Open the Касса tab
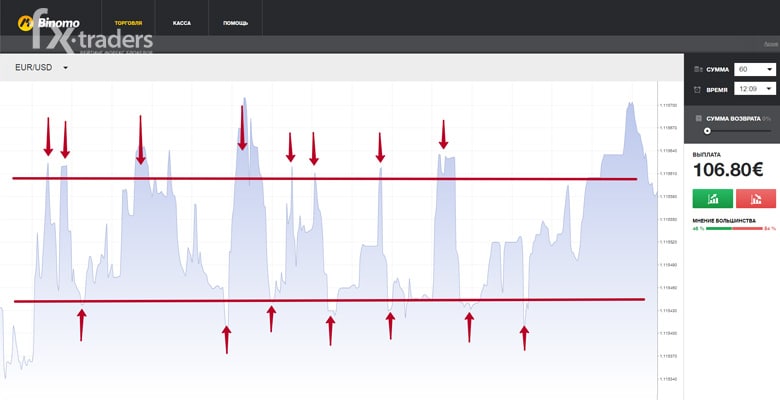The height and width of the screenshot is (400, 780). pyautogui.click(x=182, y=23)
